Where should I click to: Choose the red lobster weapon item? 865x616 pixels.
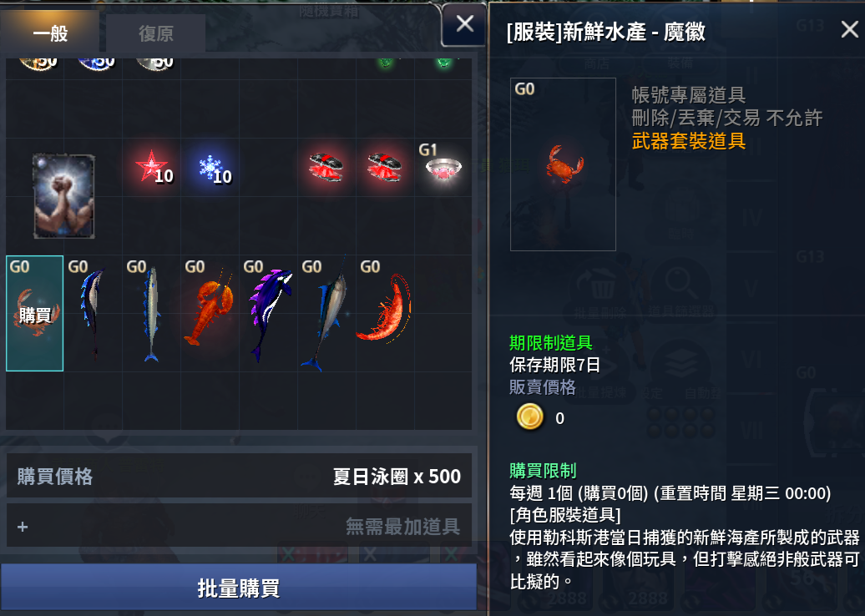click(x=210, y=313)
